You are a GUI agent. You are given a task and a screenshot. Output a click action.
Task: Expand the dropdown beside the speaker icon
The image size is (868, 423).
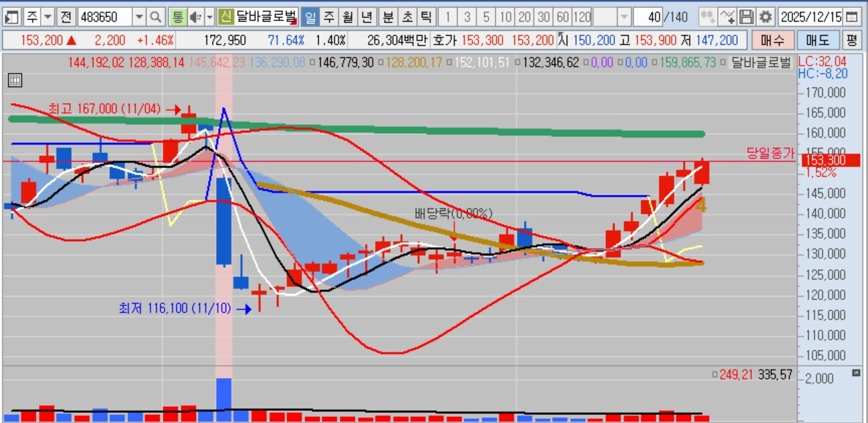pyautogui.click(x=210, y=17)
